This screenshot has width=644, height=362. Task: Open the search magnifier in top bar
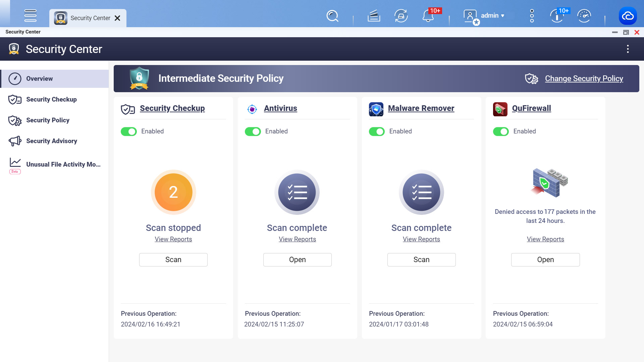332,16
